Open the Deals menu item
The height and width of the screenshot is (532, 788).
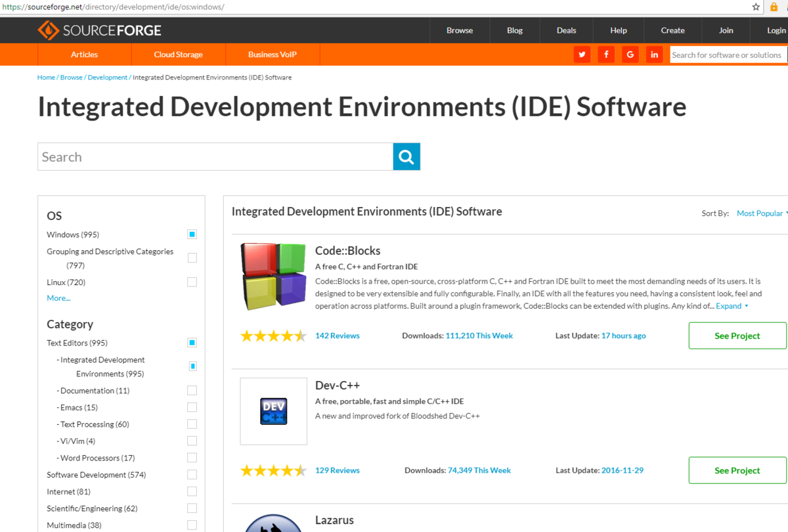[566, 30]
